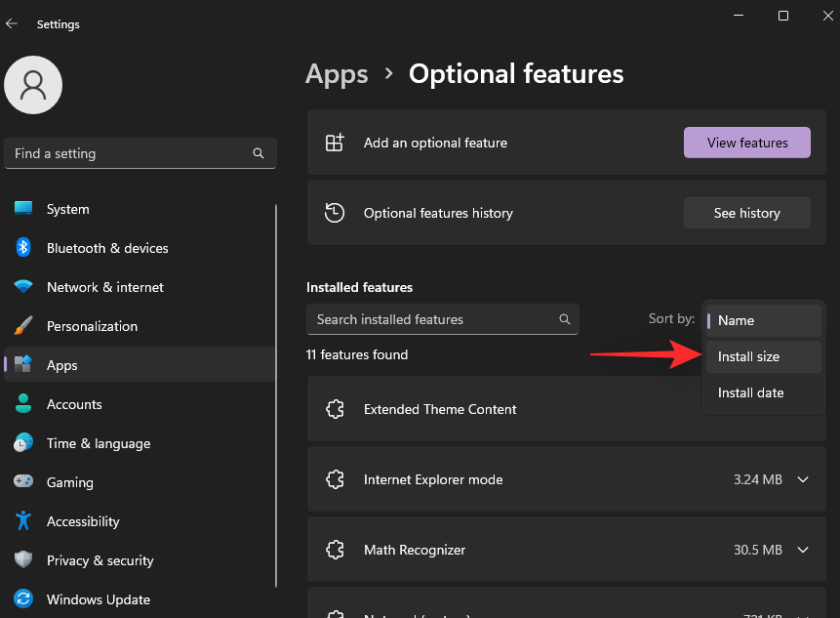This screenshot has width=840, height=618.
Task: Click the Gaming controller icon
Action: 23,481
